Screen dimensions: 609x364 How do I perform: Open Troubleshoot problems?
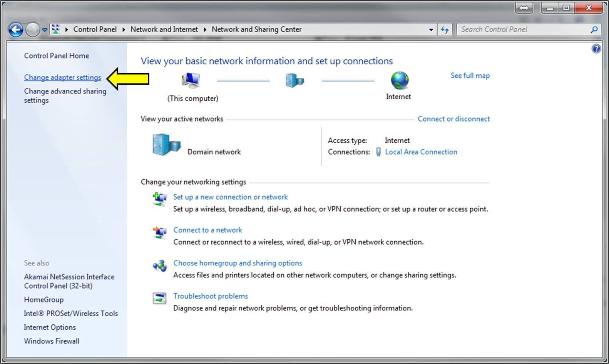211,296
